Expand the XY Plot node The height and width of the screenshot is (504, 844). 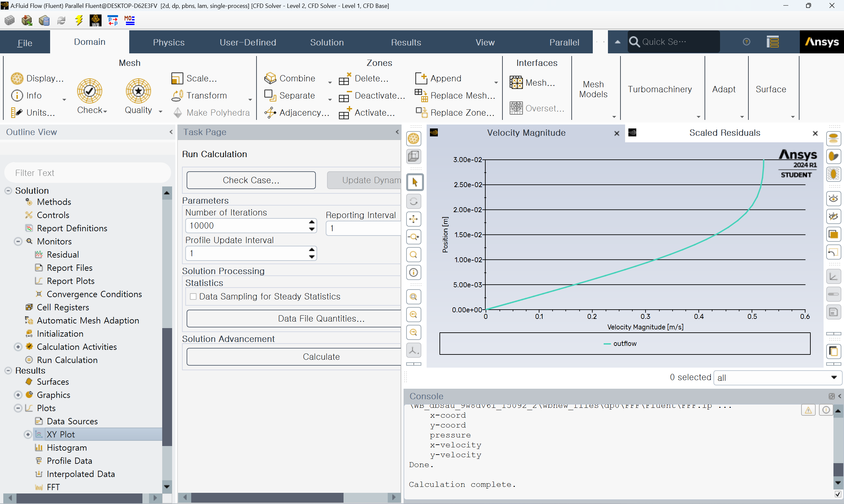pos(28,434)
